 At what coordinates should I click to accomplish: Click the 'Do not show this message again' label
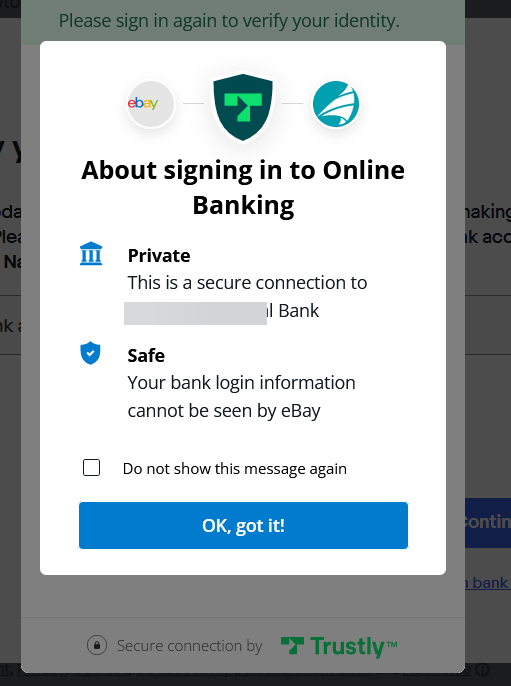234,469
